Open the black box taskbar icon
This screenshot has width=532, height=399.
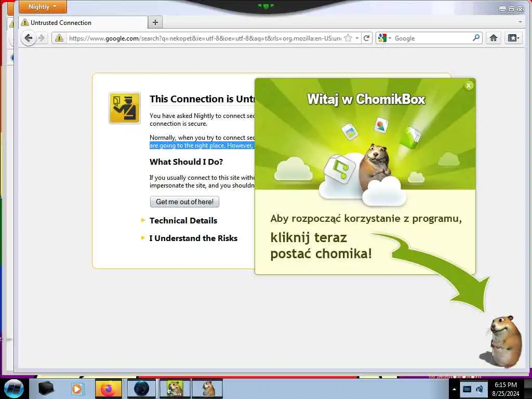click(x=46, y=389)
